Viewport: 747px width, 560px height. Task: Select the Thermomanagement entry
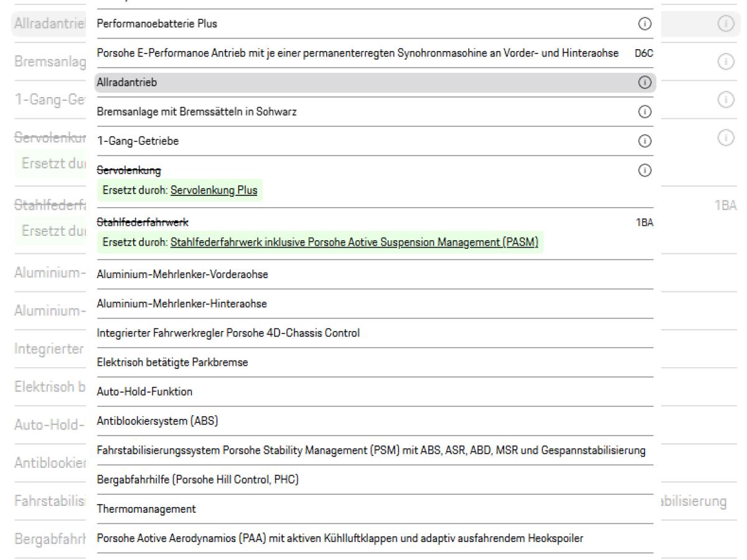pyautogui.click(x=374, y=509)
